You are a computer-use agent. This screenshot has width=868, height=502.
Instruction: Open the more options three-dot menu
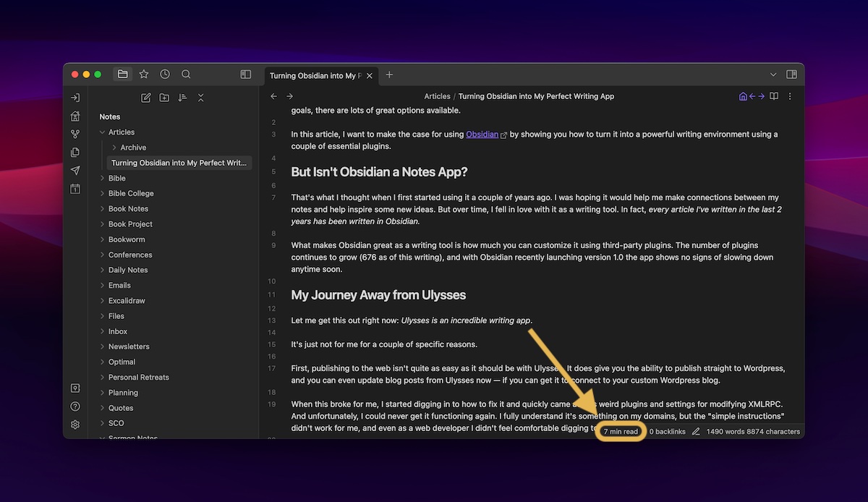790,96
